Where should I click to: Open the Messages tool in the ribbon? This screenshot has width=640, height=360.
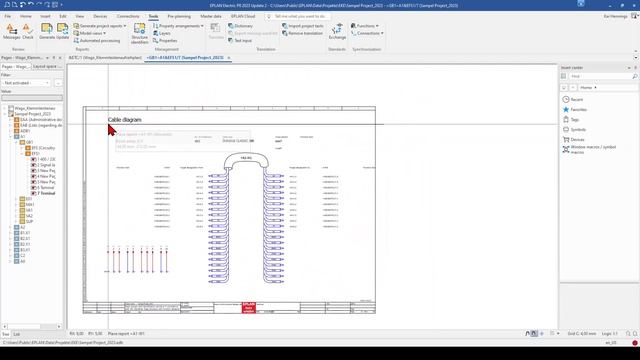(11, 31)
